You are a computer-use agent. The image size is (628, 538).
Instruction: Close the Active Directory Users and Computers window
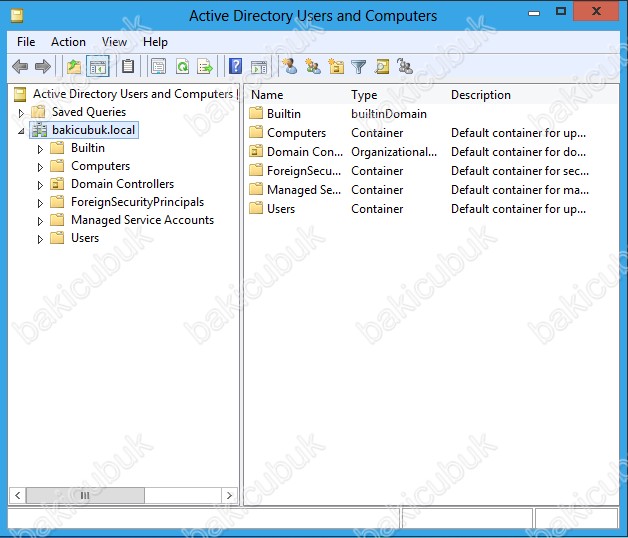(596, 11)
